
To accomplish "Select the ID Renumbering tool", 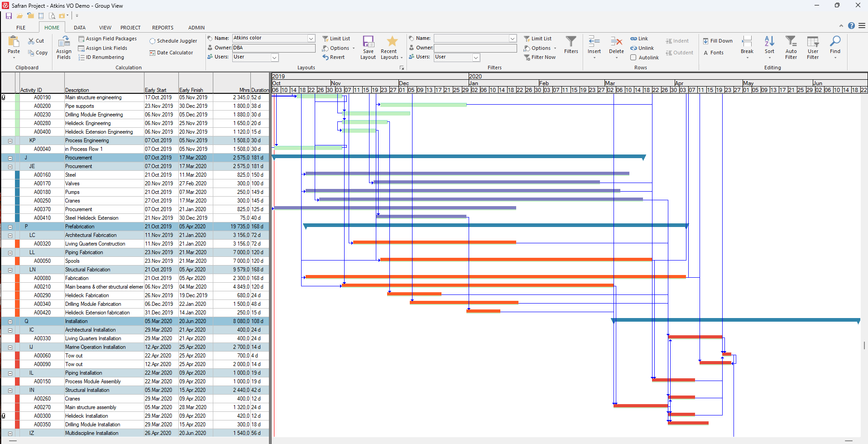I will click(x=101, y=57).
